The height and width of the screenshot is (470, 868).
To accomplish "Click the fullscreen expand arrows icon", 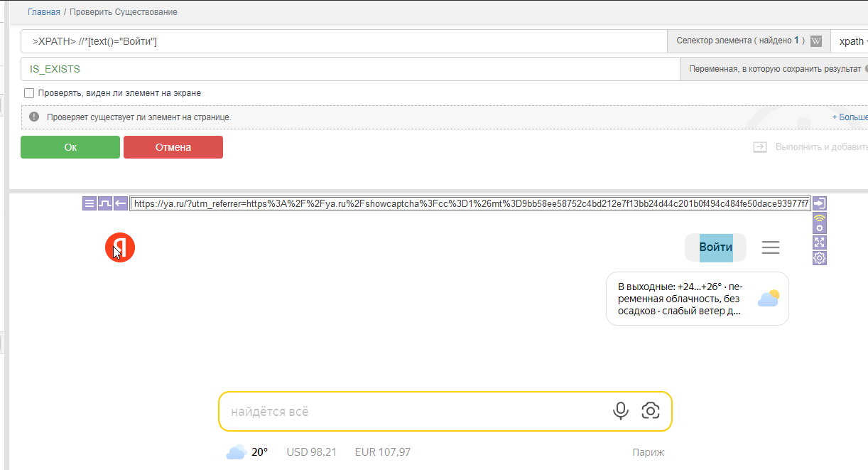I will coord(819,242).
